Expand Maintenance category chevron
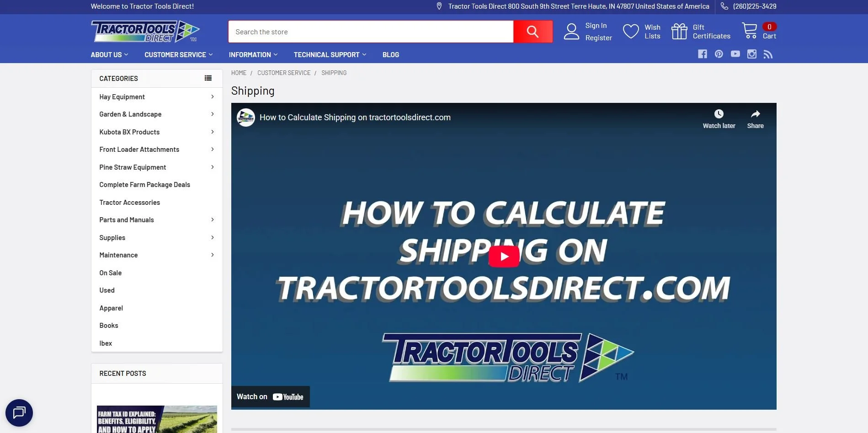The image size is (868, 433). tap(213, 255)
